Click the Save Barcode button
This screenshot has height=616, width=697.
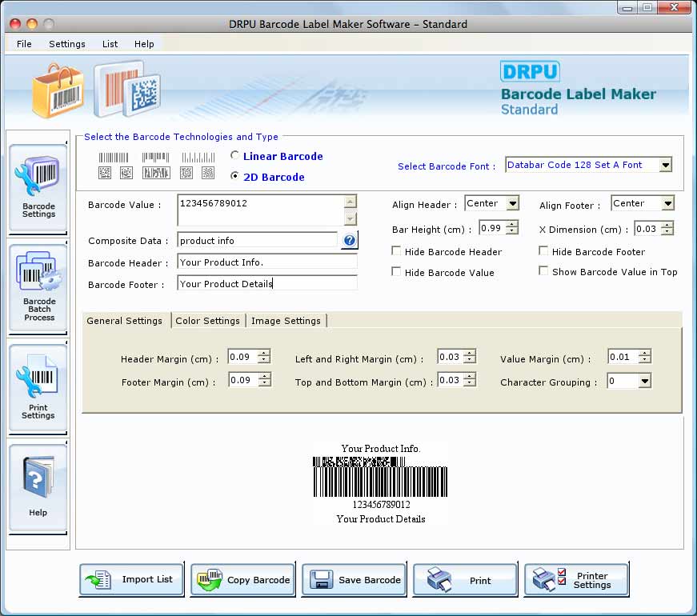(354, 579)
